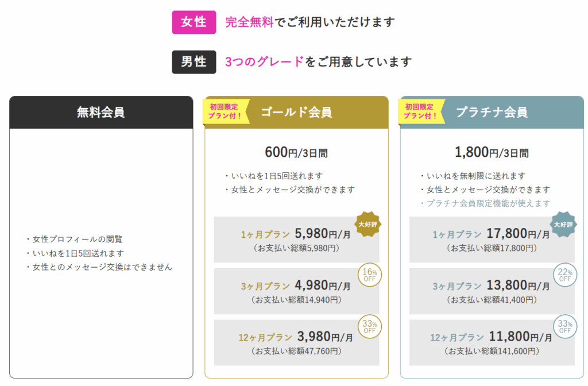Image resolution: width=588 pixels, height=386 pixels.
Task: Pick the platinum 12ヶ月プラン 11,800円 option
Action: pyautogui.click(x=492, y=342)
